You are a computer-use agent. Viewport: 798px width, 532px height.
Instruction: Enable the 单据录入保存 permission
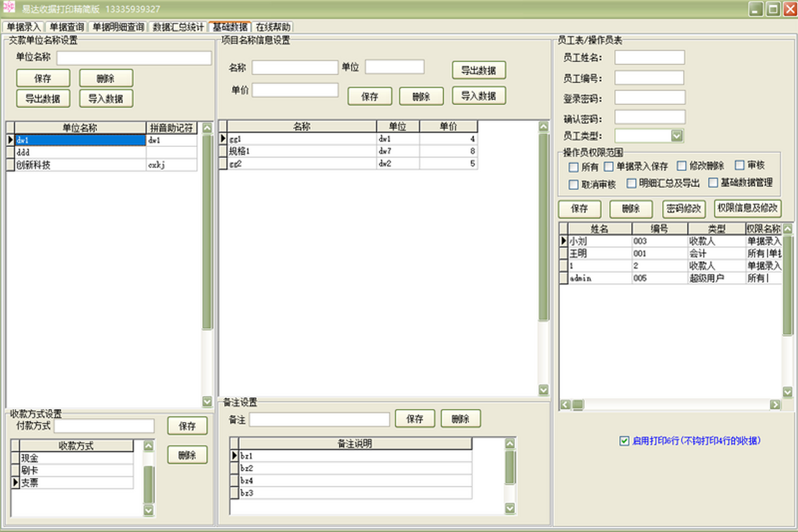pos(608,166)
